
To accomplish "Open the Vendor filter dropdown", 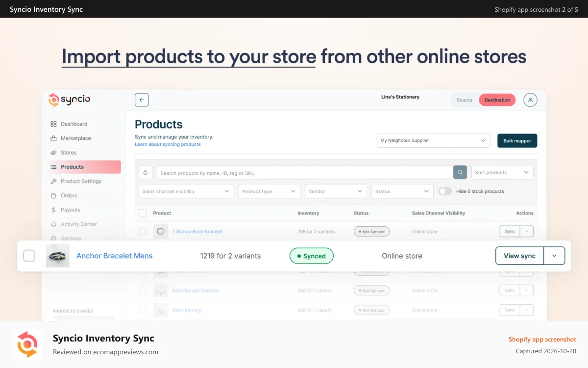I will click(x=336, y=191).
